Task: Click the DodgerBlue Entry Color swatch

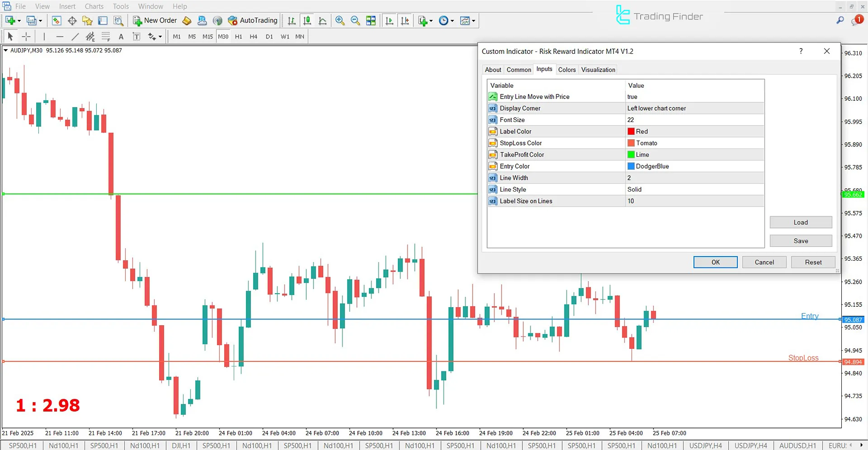Action: (631, 166)
